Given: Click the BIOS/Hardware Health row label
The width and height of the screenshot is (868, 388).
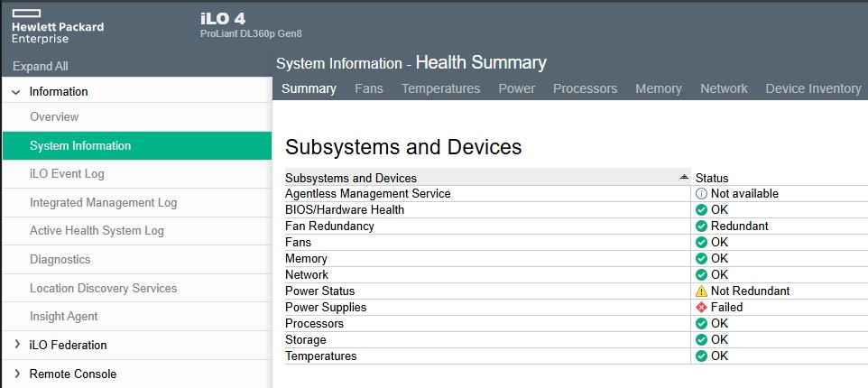Looking at the screenshot, I should pyautogui.click(x=345, y=209).
